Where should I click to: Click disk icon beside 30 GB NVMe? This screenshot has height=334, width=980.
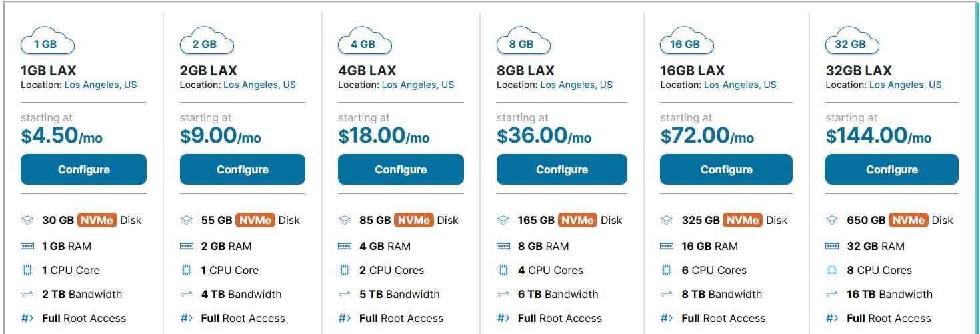coord(27,220)
